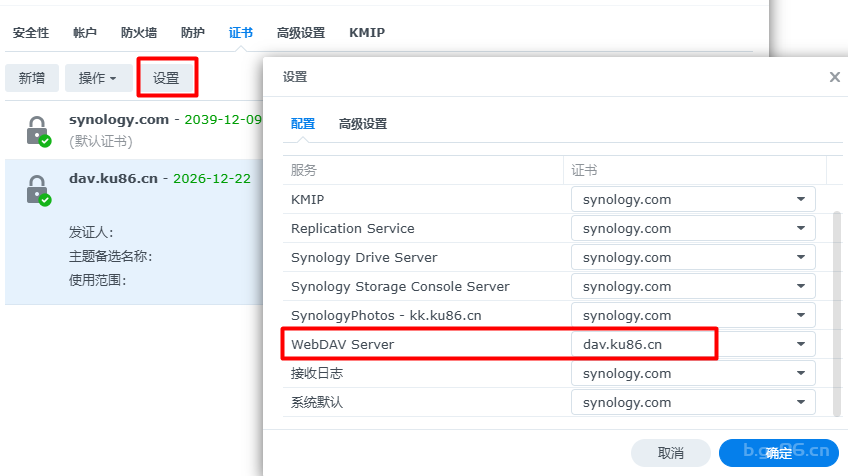Image resolution: width=848 pixels, height=476 pixels.
Task: Open the 安全性 tab
Action: pos(31,33)
